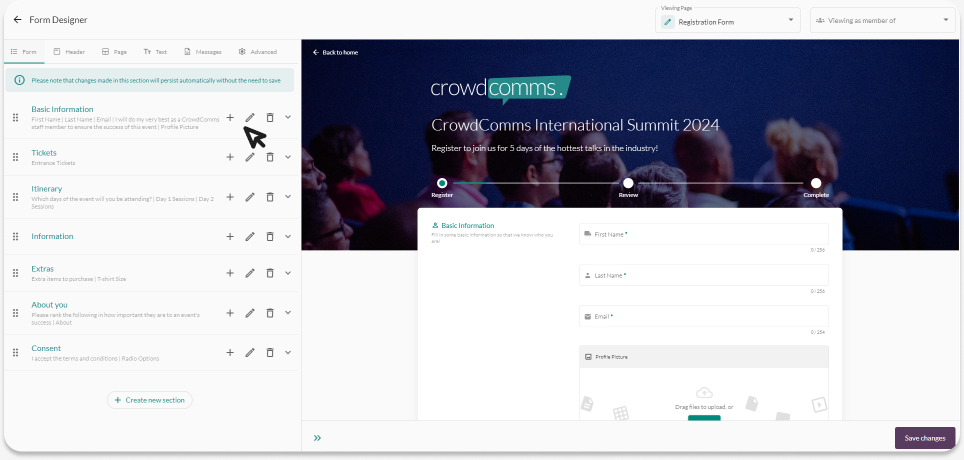Expand the Tickets section chevron
Viewport: 964px width, 460px height.
coord(288,157)
